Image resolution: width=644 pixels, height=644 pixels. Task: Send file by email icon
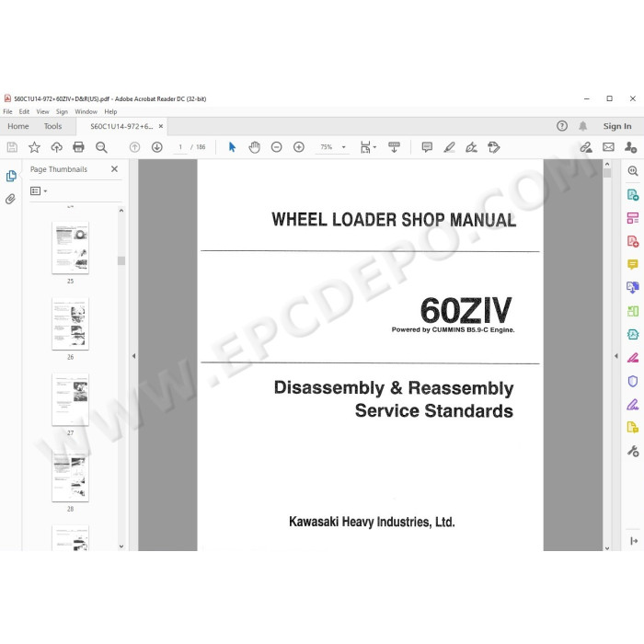[609, 147]
